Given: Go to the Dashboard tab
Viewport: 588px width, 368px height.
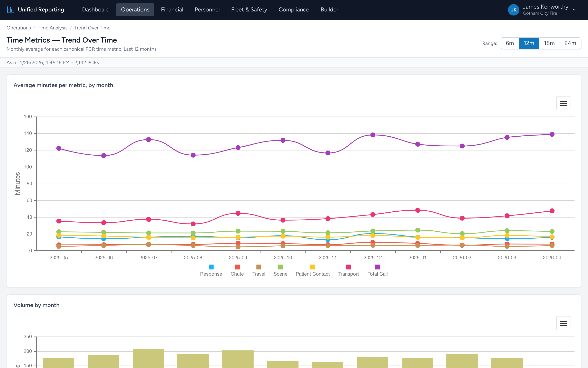Looking at the screenshot, I should [x=96, y=10].
